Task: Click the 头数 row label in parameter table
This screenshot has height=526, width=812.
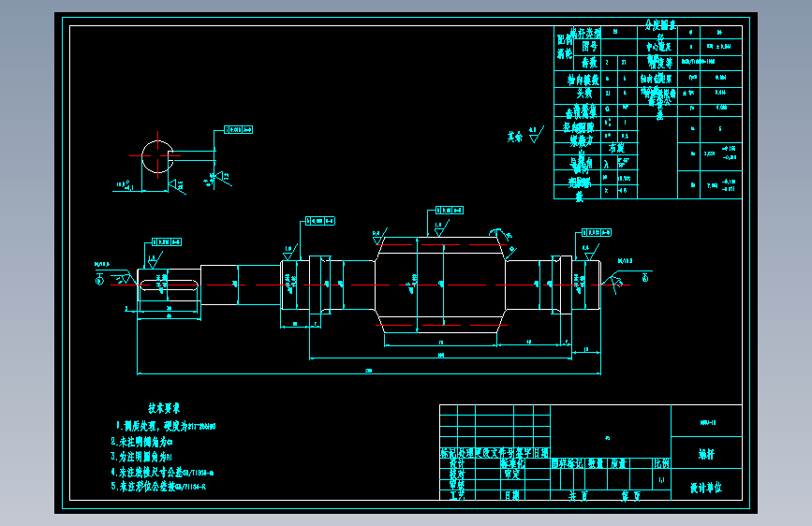Action: 584,94
